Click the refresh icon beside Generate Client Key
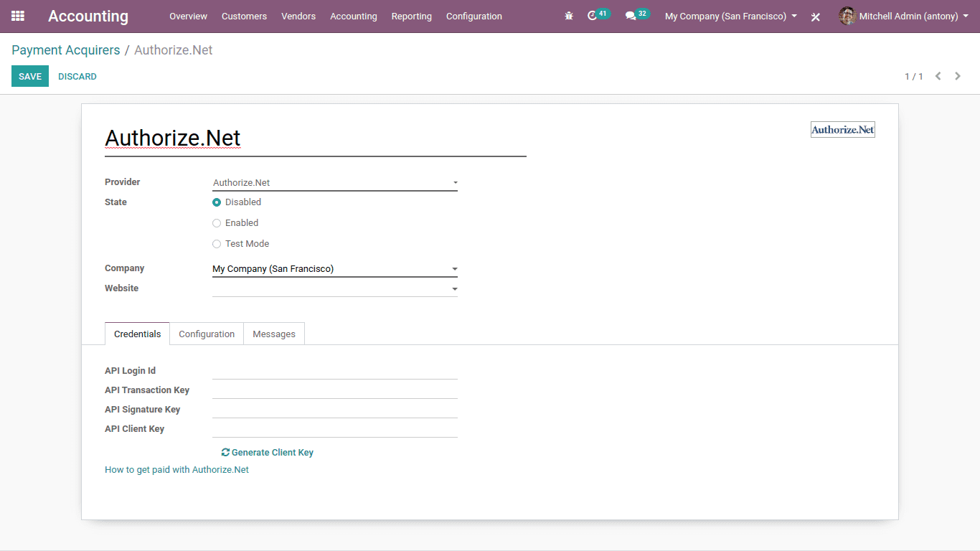 click(225, 453)
